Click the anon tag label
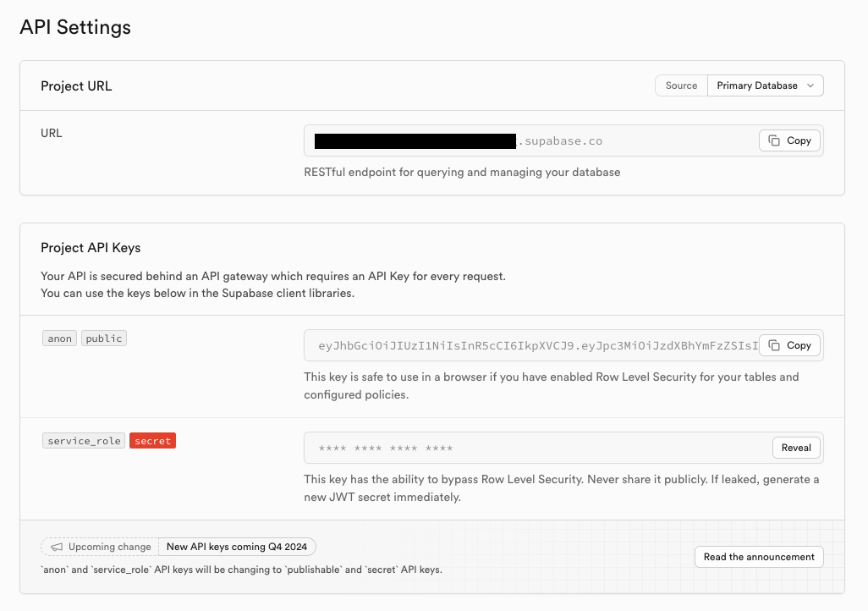The image size is (868, 611). click(x=59, y=339)
